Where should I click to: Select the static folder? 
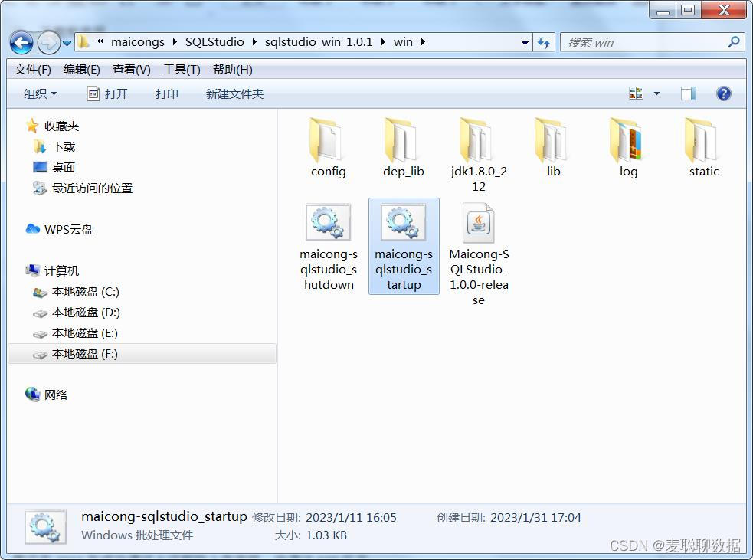click(x=703, y=147)
